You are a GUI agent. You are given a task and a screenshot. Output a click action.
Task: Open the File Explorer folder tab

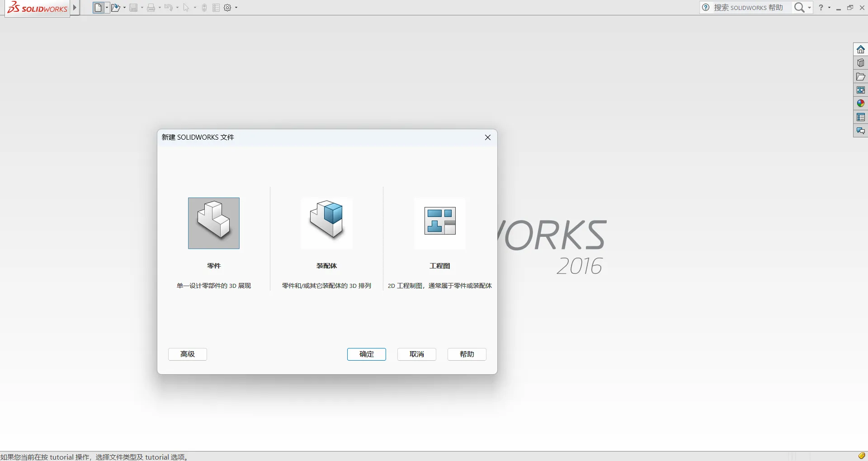[861, 76]
